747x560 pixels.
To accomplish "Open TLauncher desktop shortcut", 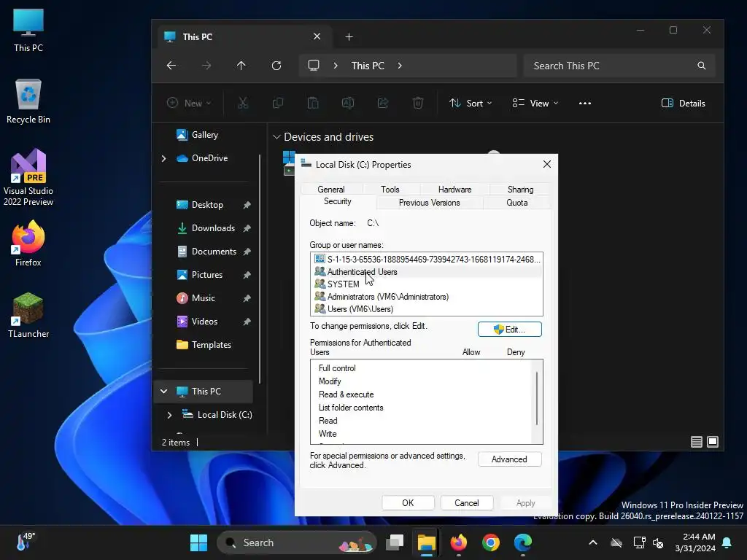I will click(x=28, y=315).
